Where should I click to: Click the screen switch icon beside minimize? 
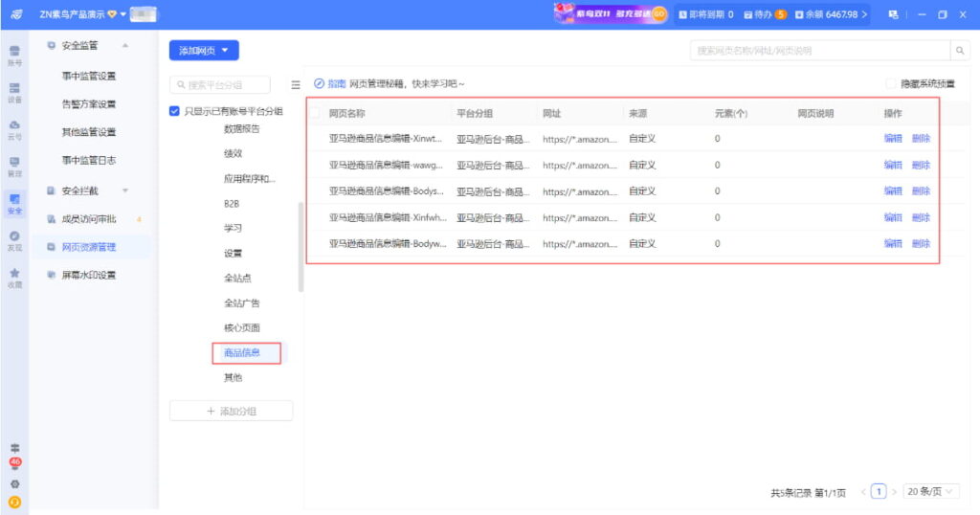coord(893,13)
